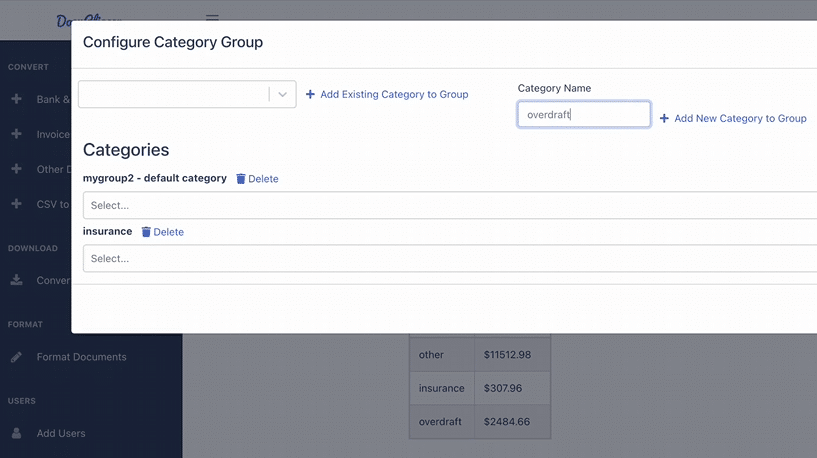This screenshot has width=817, height=458.
Task: Click the Format Documents pencil icon
Action: (16, 357)
